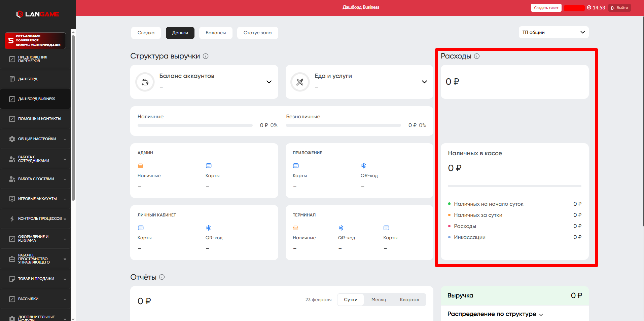
Task: Click the QR-код icon under ПРИЛОЖЕНИЕ
Action: coord(363,166)
